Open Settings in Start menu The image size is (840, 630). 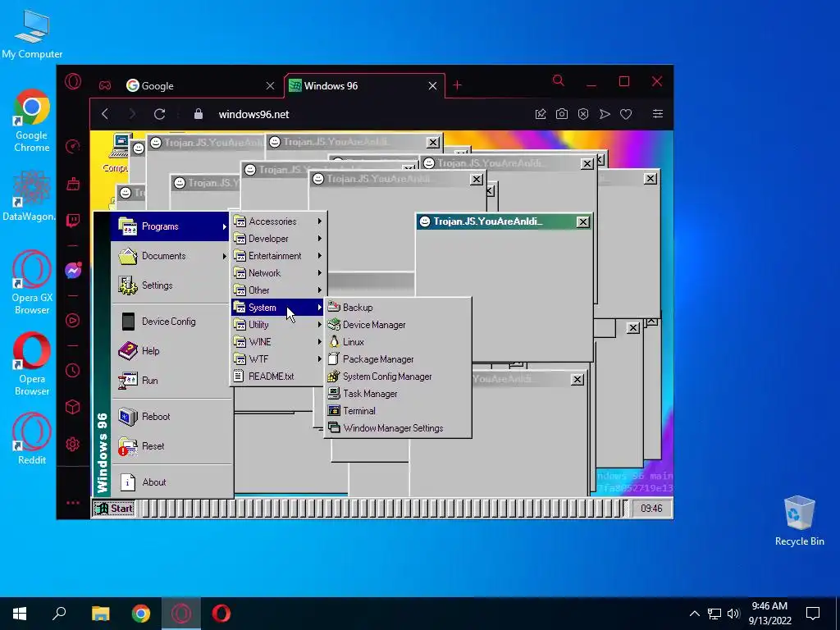[x=171, y=285]
